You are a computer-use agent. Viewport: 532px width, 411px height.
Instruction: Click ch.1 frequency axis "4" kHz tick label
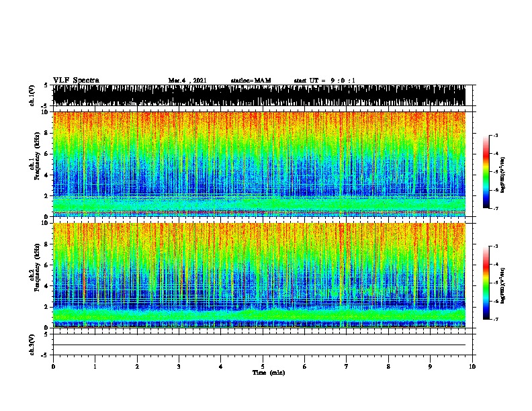tap(47, 175)
